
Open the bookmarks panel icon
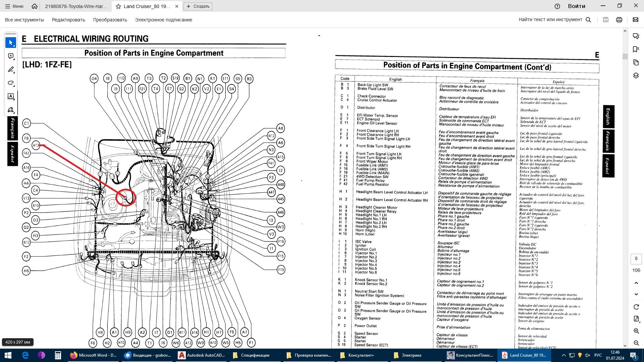click(x=636, y=49)
